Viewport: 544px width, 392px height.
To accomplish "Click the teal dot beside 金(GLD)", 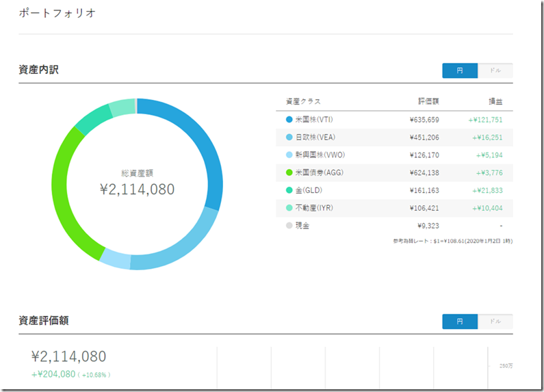I will click(289, 190).
